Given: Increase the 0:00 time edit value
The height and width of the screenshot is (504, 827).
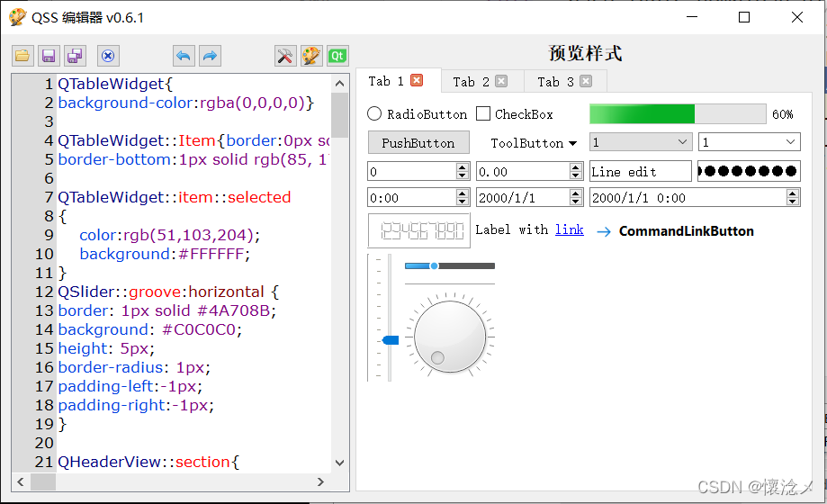Looking at the screenshot, I should click(x=463, y=193).
